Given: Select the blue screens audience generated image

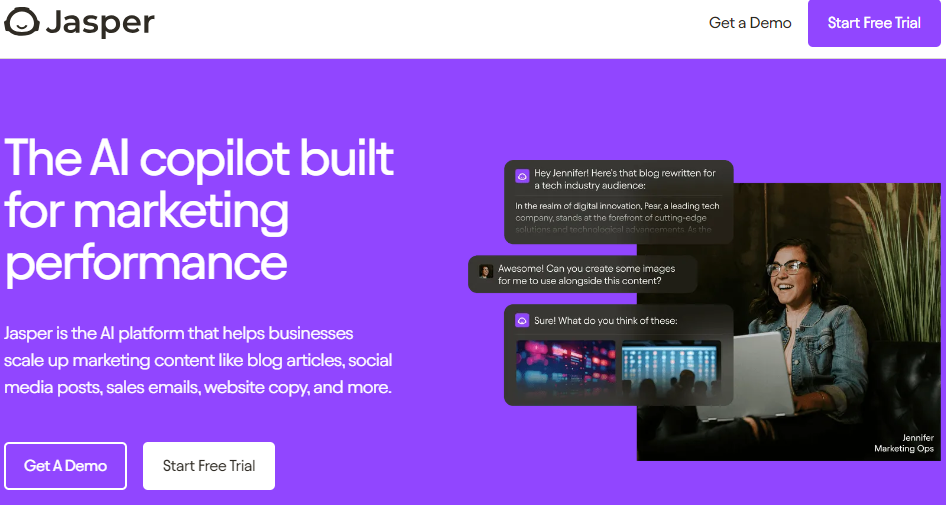Looking at the screenshot, I should click(671, 367).
